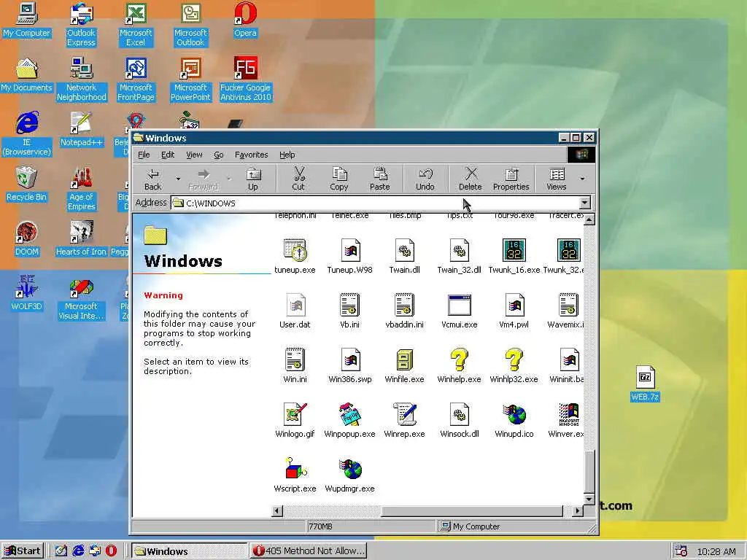
Task: Click the vertical scrollbar down arrow
Action: coord(589,499)
